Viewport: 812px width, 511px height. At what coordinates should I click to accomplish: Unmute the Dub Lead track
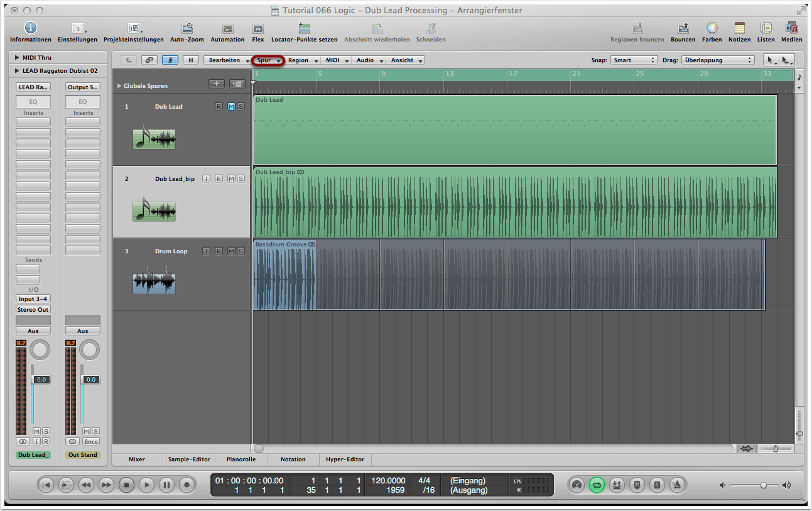pyautogui.click(x=231, y=107)
